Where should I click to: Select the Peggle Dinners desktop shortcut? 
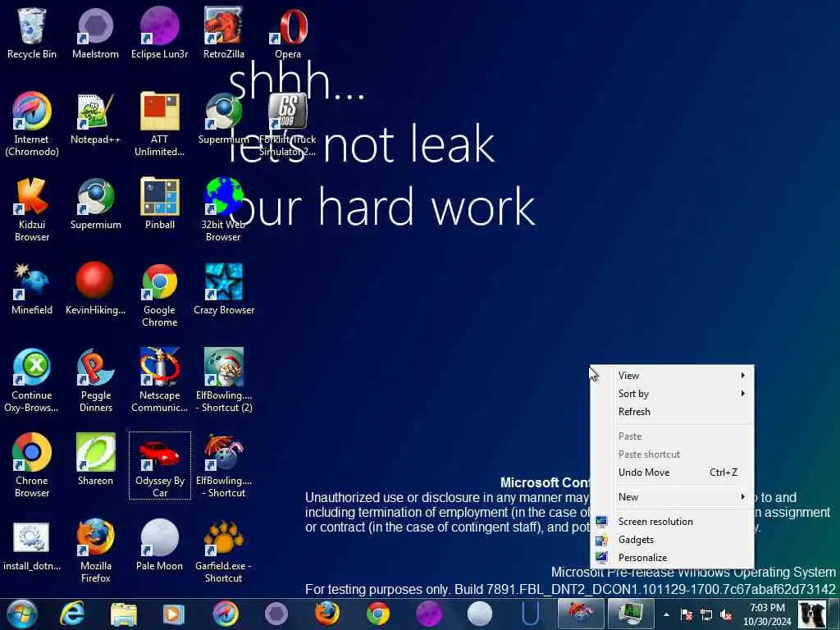[x=95, y=381]
